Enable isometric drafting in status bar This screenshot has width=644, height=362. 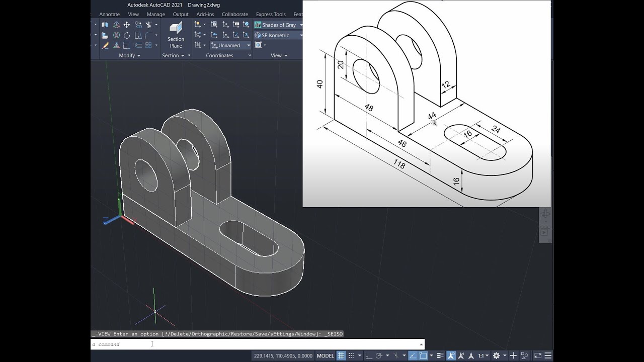[x=396, y=355]
